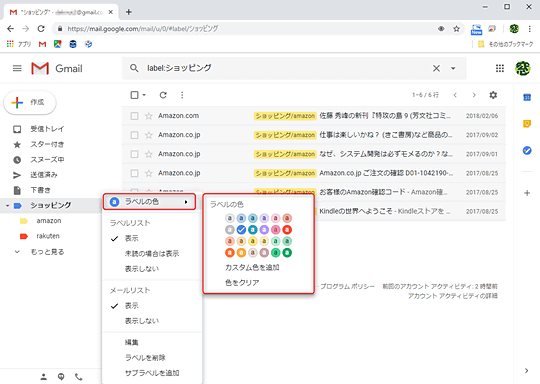Screen dimensions: 540x384
Task: Check the Amazon.com email checkbox
Action: coord(134,116)
